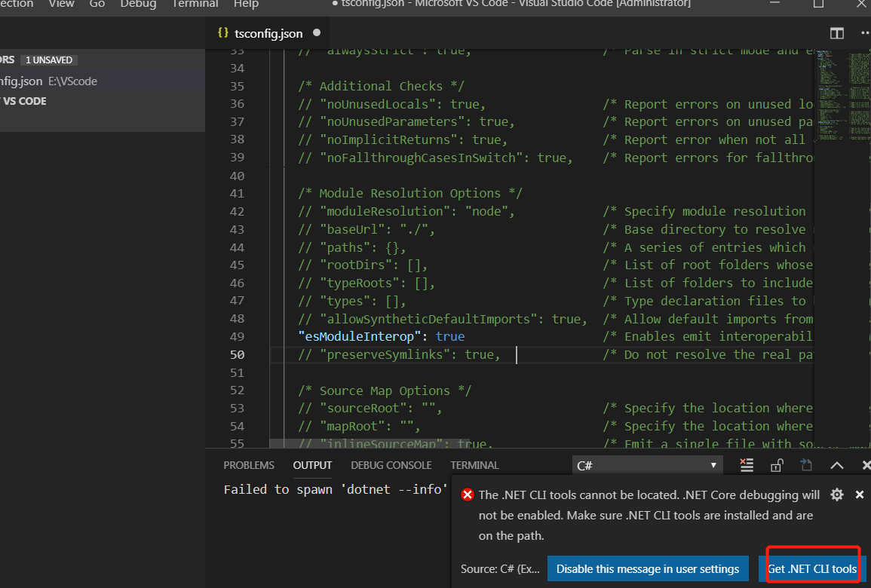Select the tsconfig.json editor tab

pos(268,33)
